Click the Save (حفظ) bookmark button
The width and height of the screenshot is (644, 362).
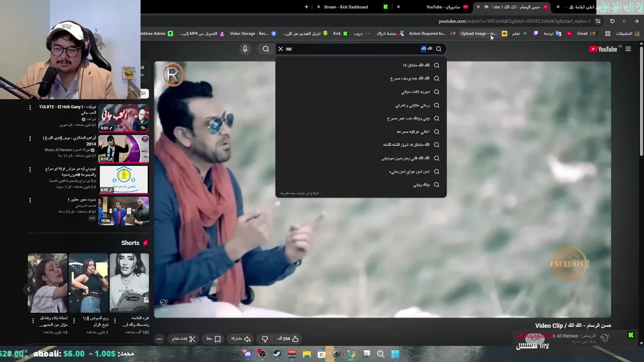pyautogui.click(x=213, y=339)
